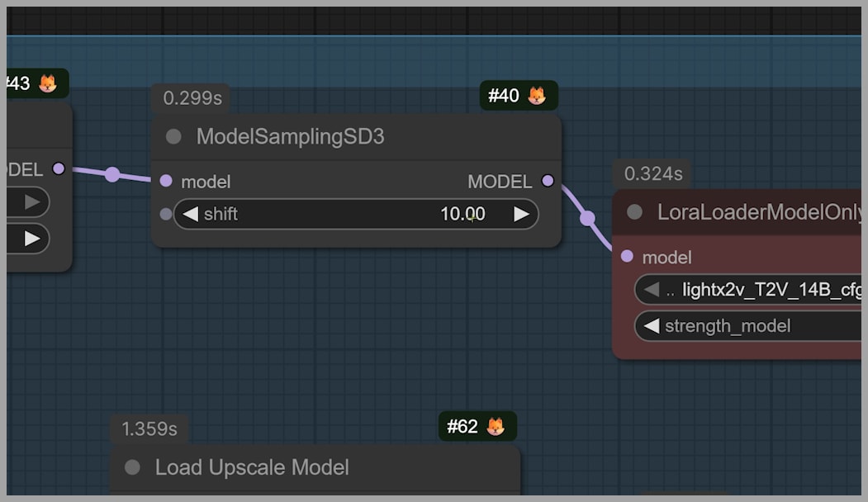Image resolution: width=868 pixels, height=502 pixels.
Task: Toggle collapse dot on Load Upscale Model
Action: pyautogui.click(x=132, y=467)
